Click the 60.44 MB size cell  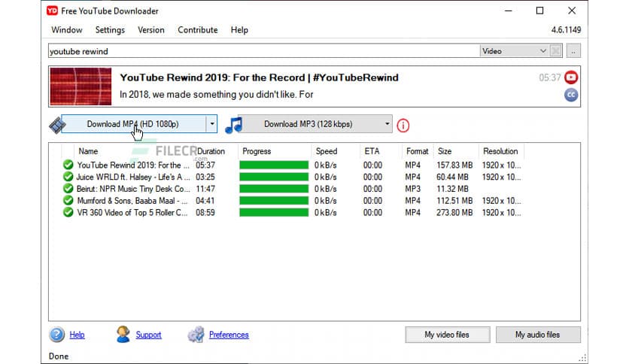click(452, 177)
